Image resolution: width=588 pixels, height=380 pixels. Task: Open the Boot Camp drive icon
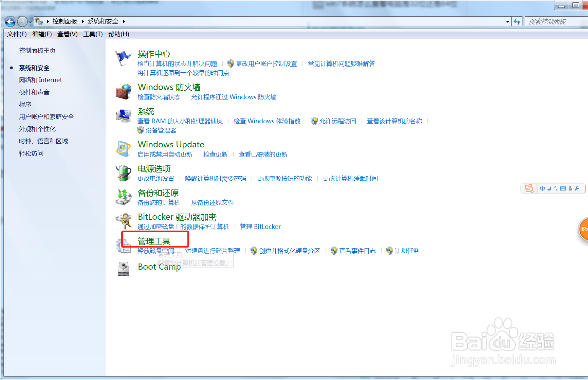[123, 269]
